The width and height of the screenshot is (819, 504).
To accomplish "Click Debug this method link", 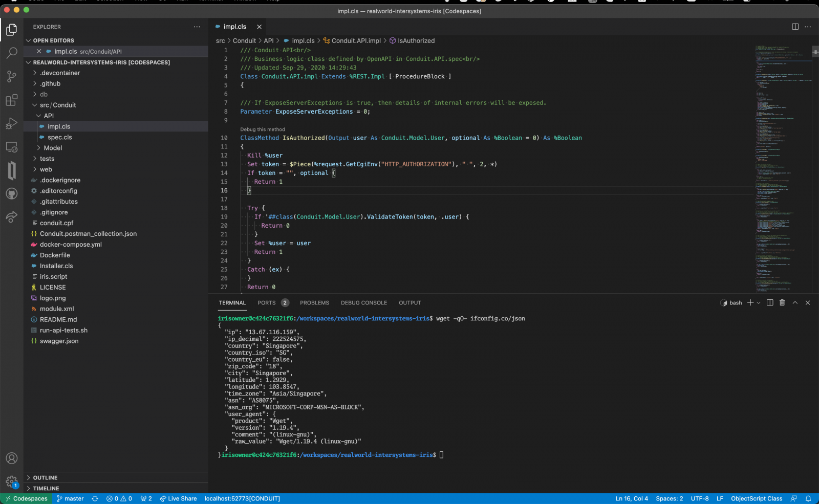I will coord(263,129).
